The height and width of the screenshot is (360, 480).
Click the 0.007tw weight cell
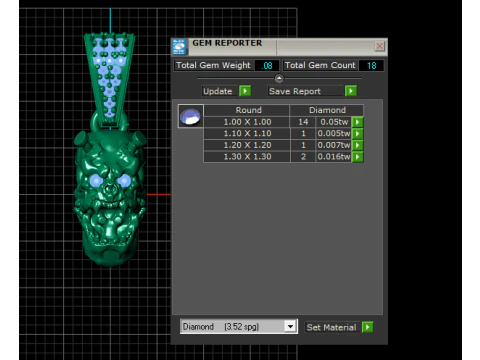pos(334,145)
